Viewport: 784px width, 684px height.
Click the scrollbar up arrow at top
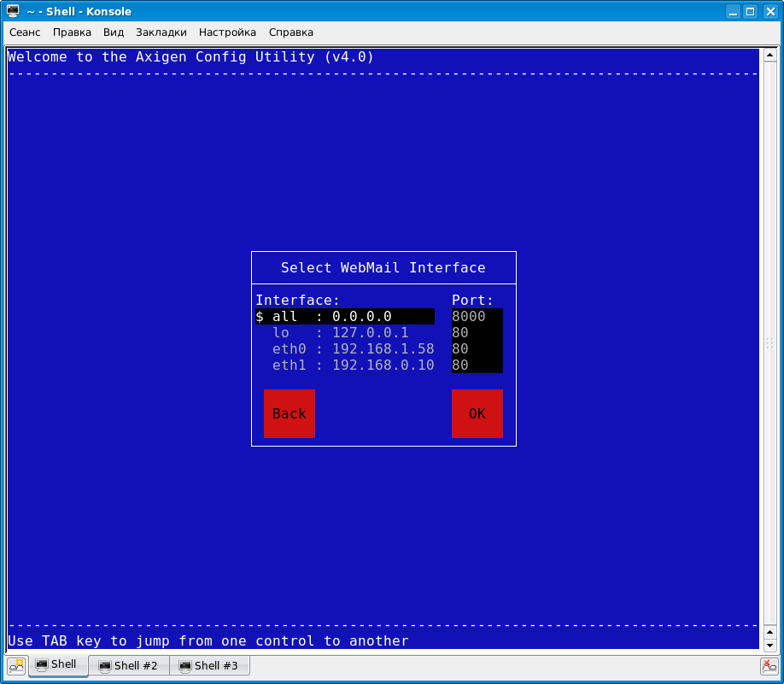click(770, 55)
